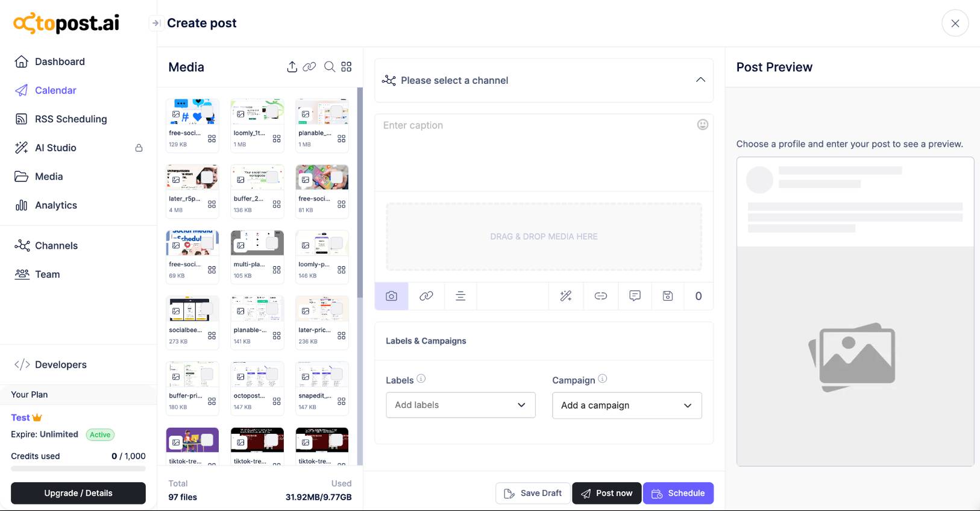Show info tooltip next to Labels

[421, 378]
